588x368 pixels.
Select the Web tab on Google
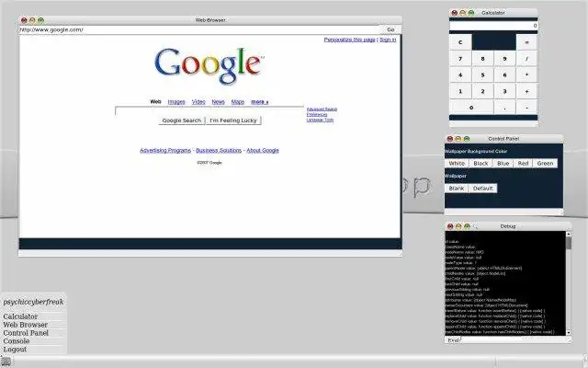pyautogui.click(x=155, y=102)
